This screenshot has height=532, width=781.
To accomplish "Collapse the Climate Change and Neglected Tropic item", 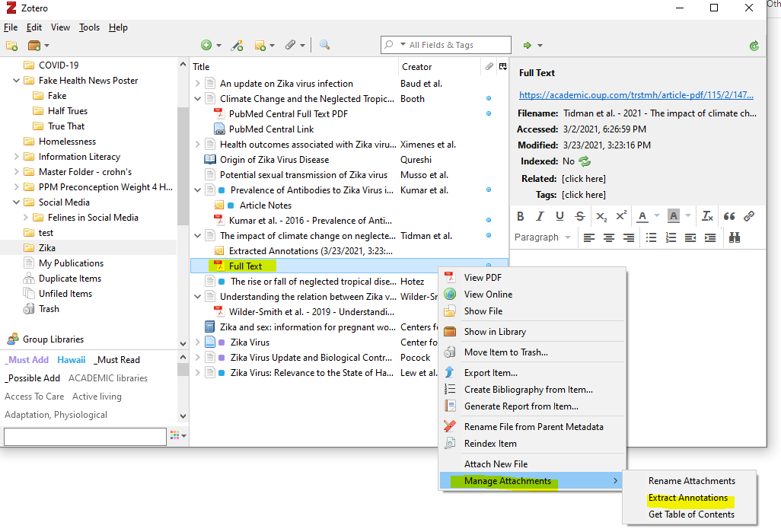I will pos(197,99).
